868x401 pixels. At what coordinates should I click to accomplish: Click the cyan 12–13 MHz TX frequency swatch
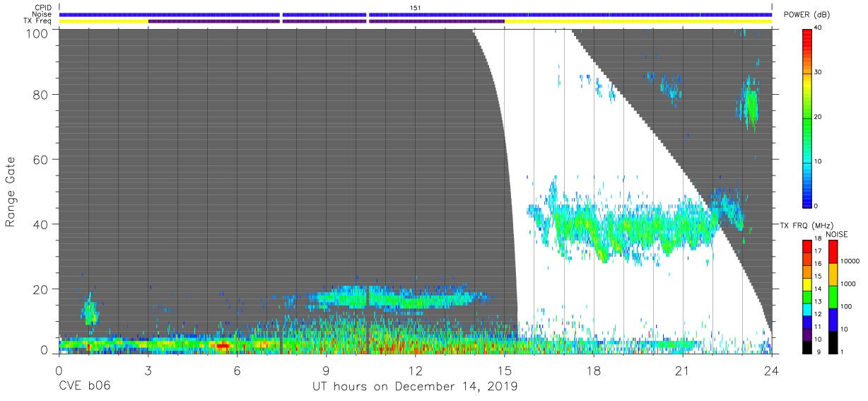click(808, 310)
